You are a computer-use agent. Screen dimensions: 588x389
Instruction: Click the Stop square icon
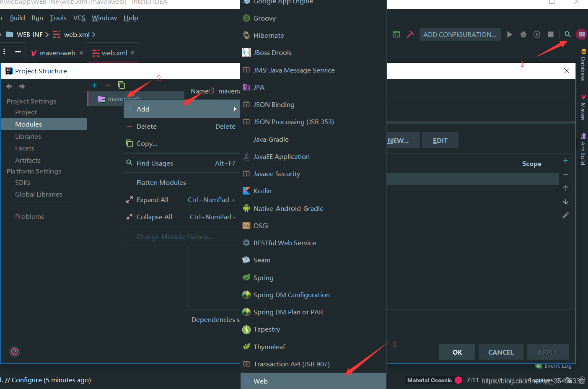[551, 34]
